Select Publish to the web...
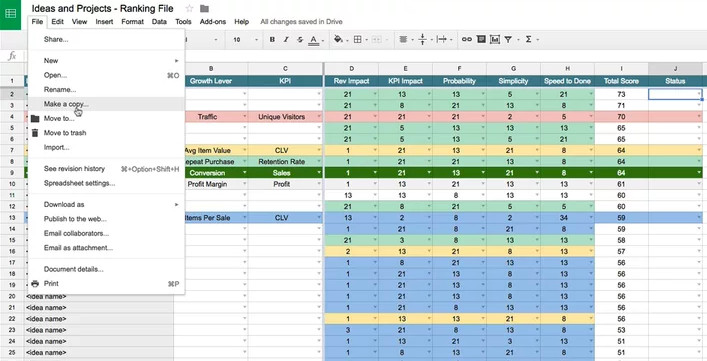This screenshot has width=707, height=361. click(106, 219)
